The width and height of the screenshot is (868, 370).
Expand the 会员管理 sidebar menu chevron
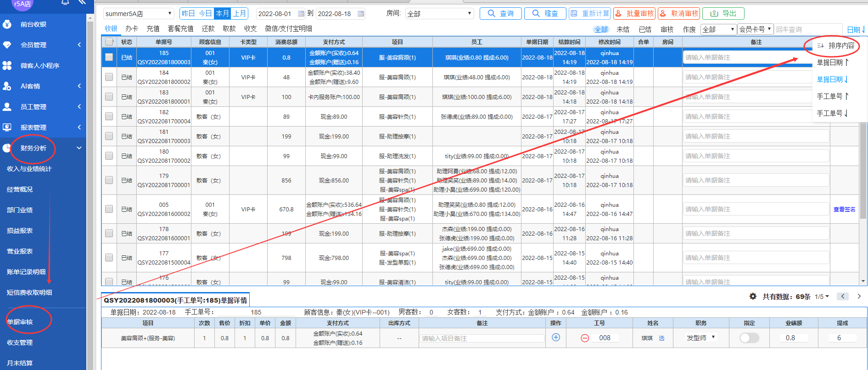coord(79,45)
